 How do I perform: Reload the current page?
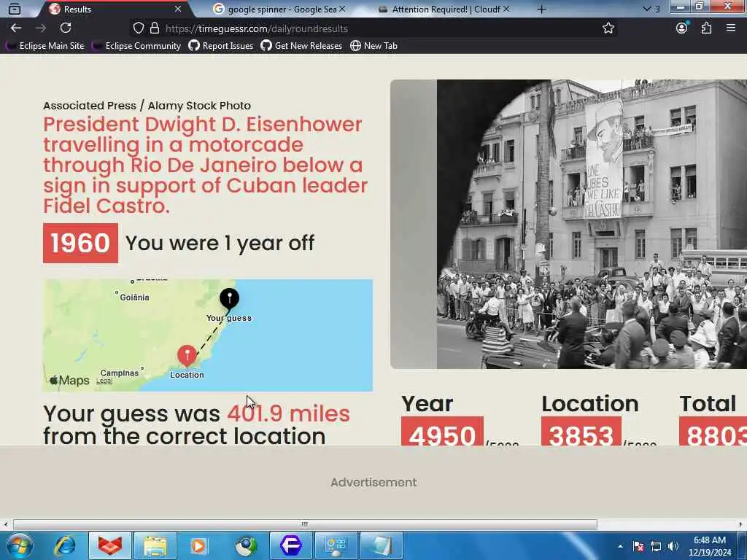pos(66,28)
